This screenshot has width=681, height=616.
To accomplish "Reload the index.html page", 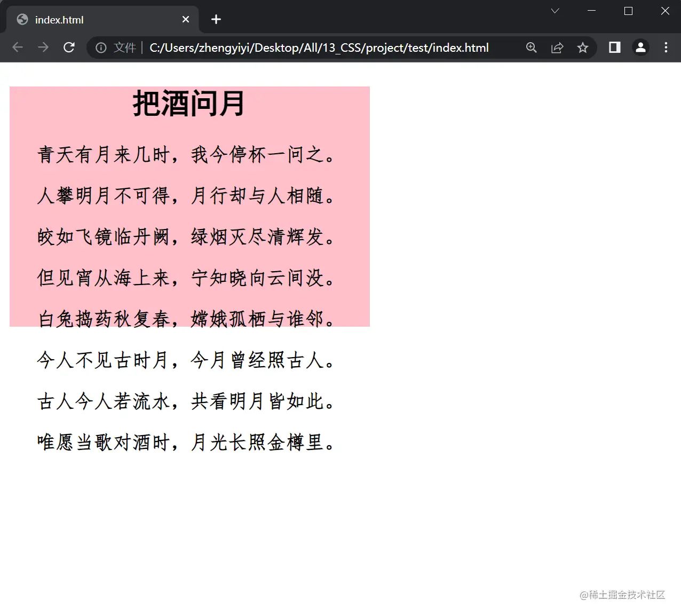I will pos(69,48).
